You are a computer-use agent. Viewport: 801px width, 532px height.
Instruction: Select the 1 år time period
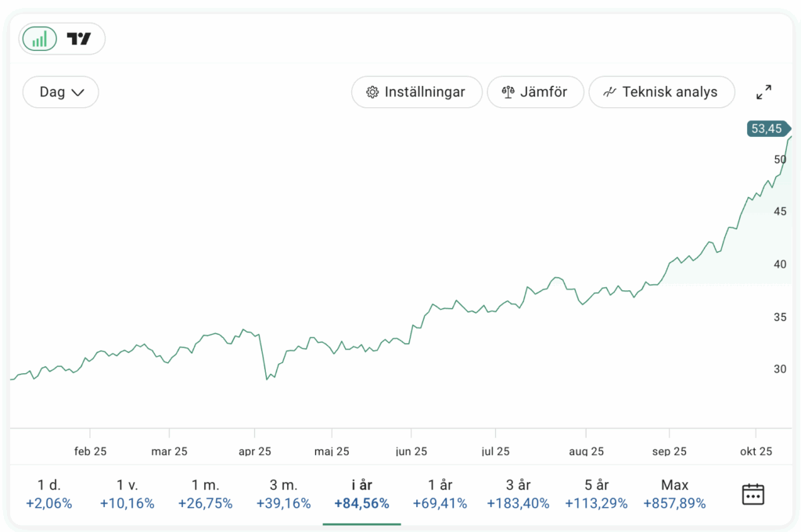[x=440, y=494]
